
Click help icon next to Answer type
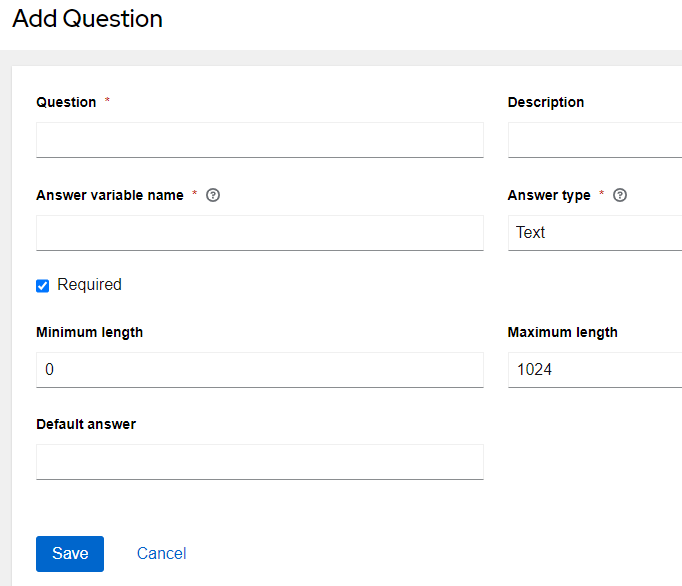coord(620,195)
